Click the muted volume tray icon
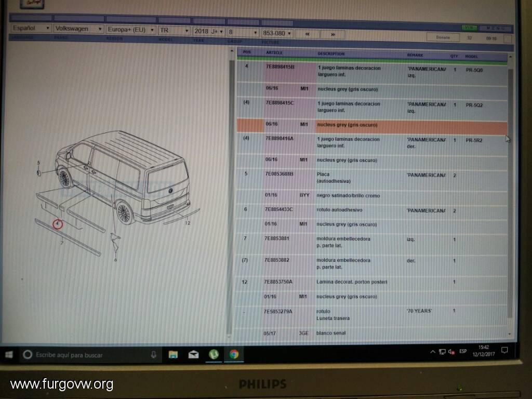Image resolution: width=532 pixels, height=399 pixels. (x=451, y=352)
